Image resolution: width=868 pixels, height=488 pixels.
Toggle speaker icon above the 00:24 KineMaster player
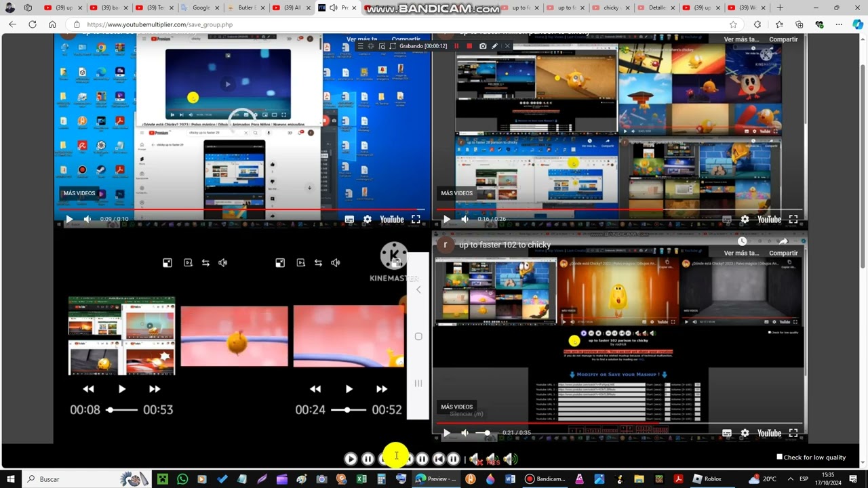[x=336, y=263]
